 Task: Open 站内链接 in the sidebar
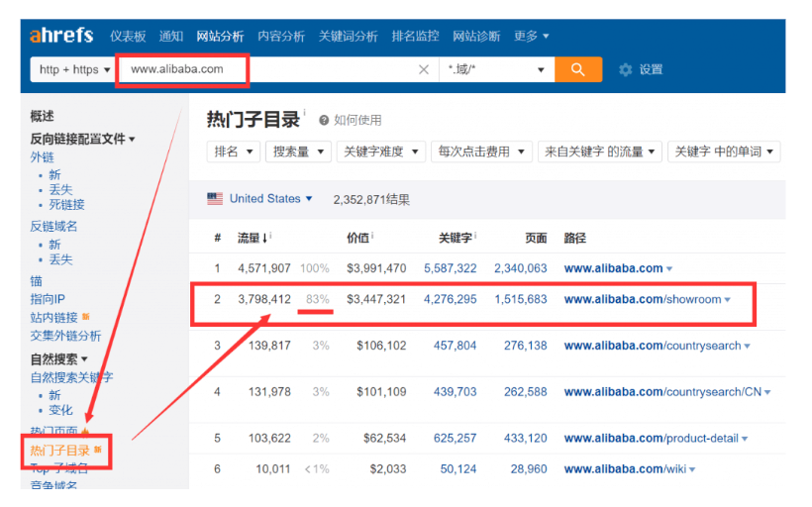click(53, 318)
